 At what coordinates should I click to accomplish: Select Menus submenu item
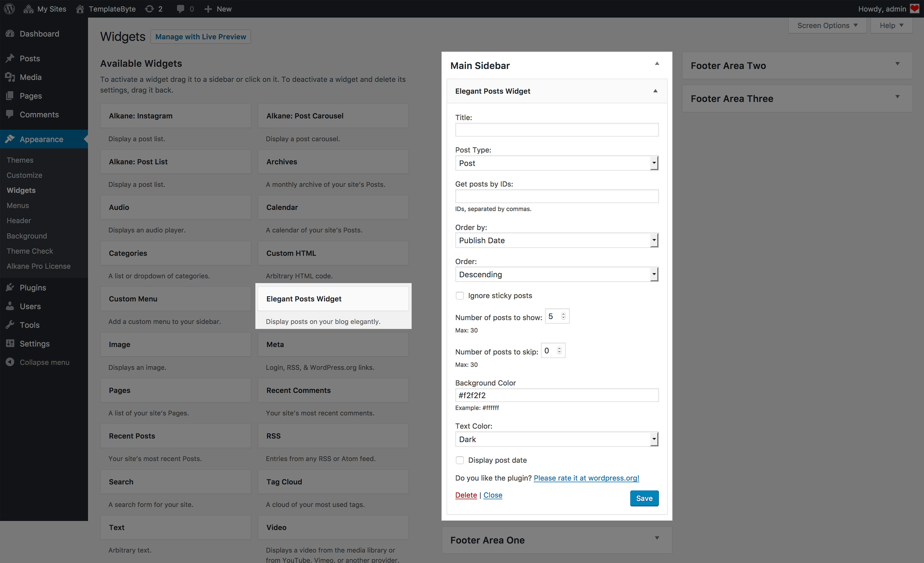click(18, 206)
